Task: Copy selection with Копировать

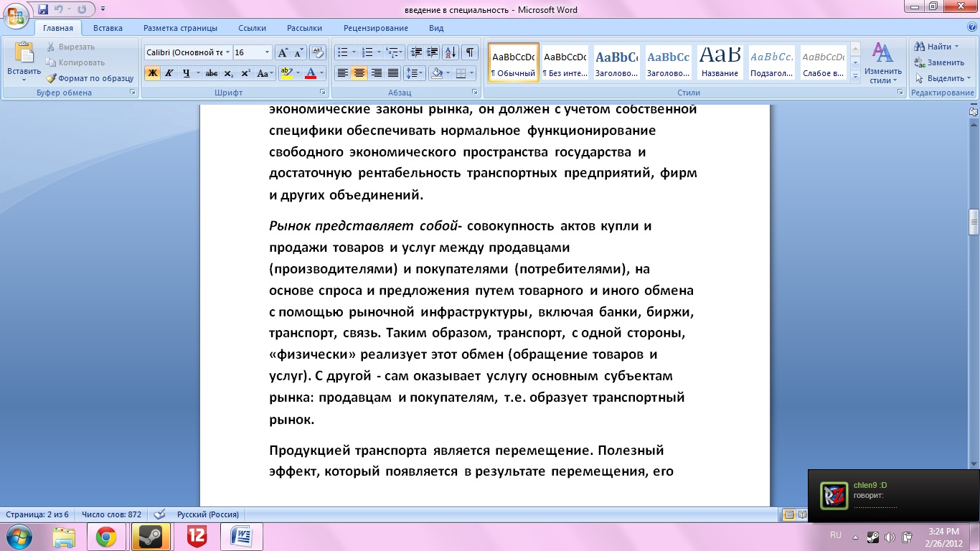Action: (75, 62)
